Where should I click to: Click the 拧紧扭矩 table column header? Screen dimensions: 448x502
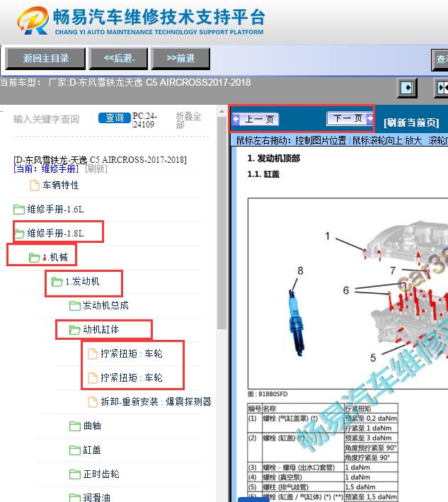click(x=371, y=409)
